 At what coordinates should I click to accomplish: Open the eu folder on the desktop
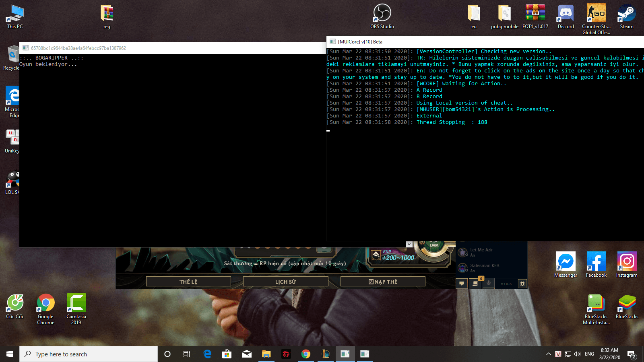(474, 17)
